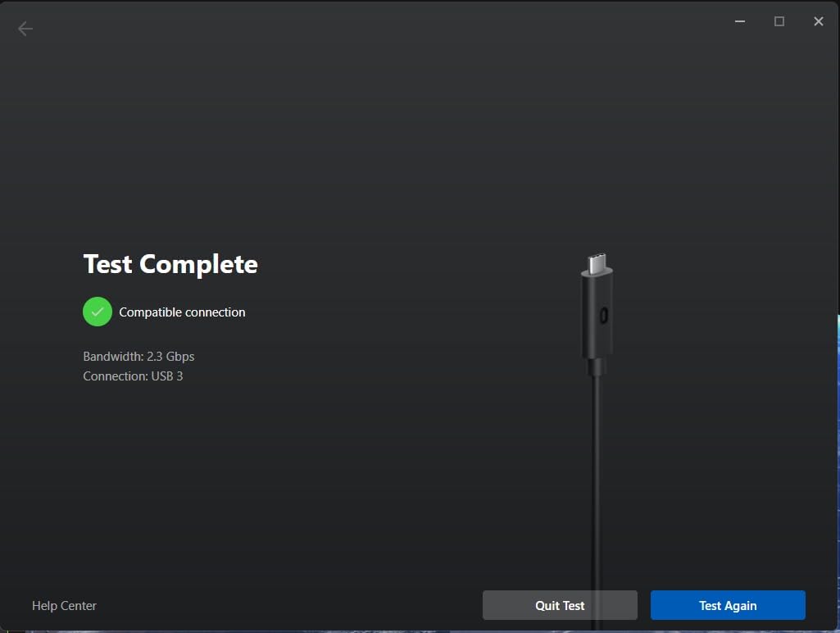Minimize the test window
This screenshot has width=840, height=633.
click(740, 21)
